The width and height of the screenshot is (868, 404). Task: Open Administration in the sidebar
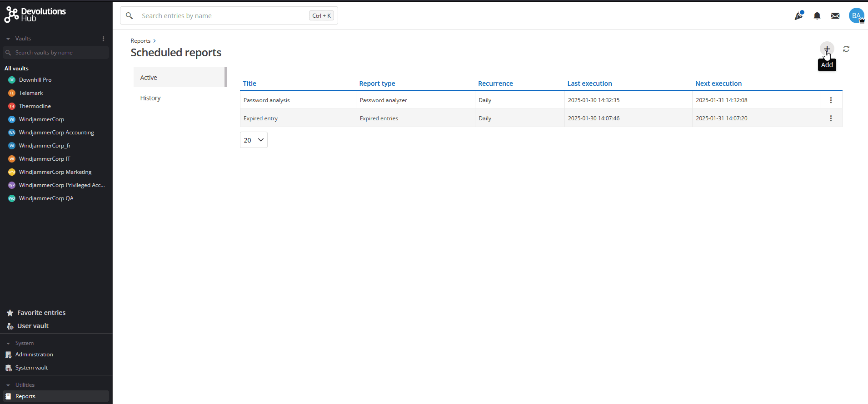point(34,355)
